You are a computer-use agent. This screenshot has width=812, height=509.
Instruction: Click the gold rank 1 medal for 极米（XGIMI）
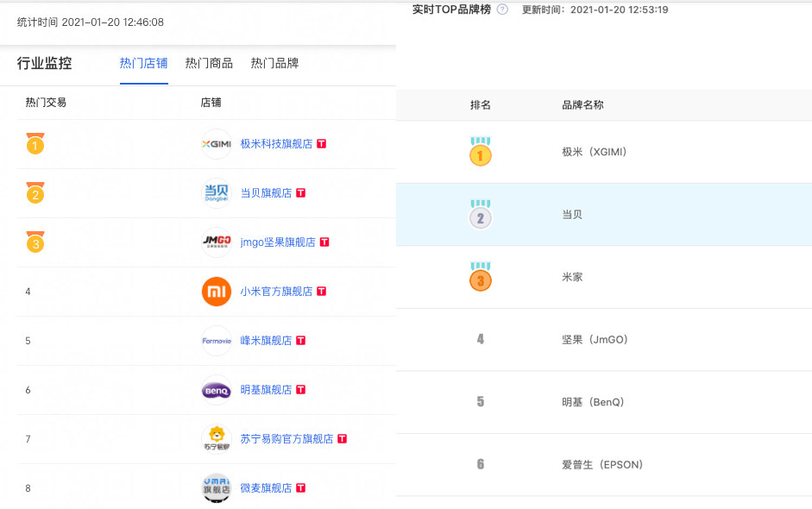(x=480, y=154)
